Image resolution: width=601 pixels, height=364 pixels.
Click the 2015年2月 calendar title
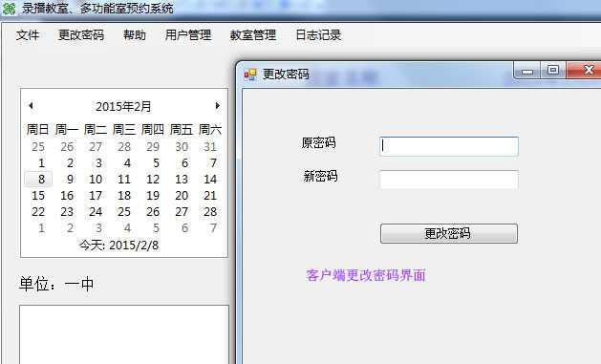point(123,106)
